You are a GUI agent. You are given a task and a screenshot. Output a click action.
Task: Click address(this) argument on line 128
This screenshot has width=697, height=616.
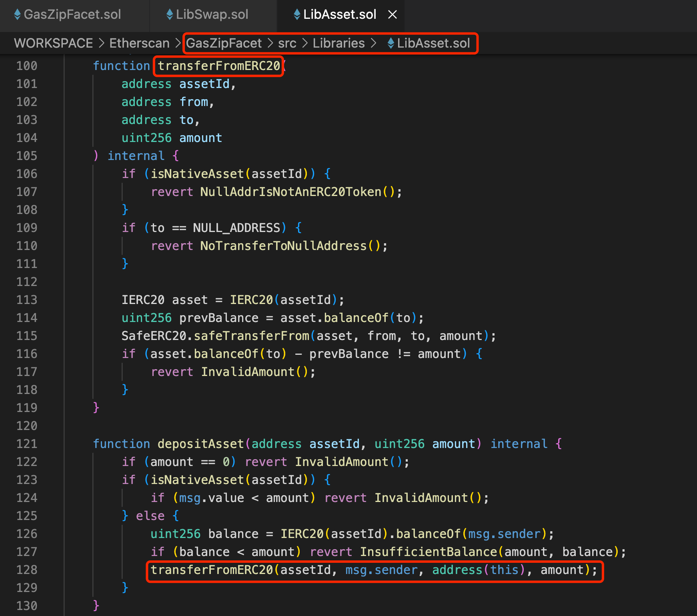[479, 570]
